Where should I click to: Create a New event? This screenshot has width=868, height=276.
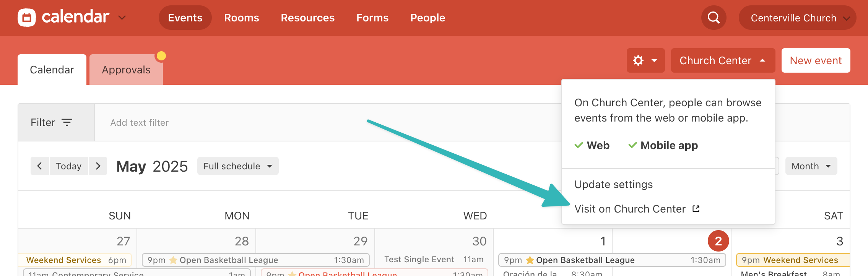[816, 60]
